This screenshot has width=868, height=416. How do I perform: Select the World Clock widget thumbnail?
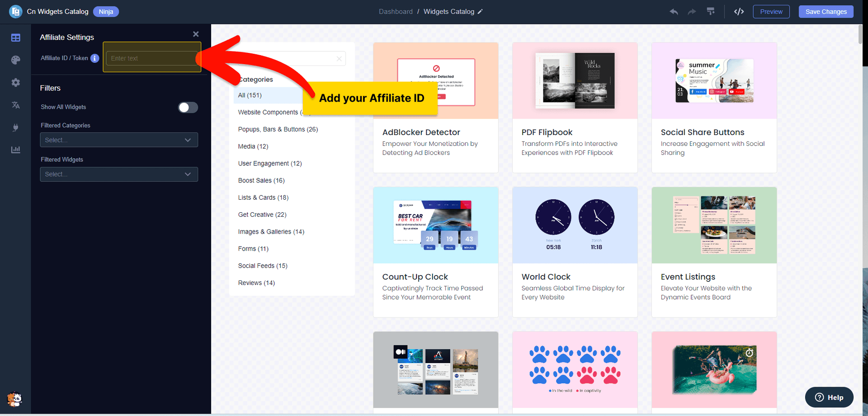(x=575, y=224)
